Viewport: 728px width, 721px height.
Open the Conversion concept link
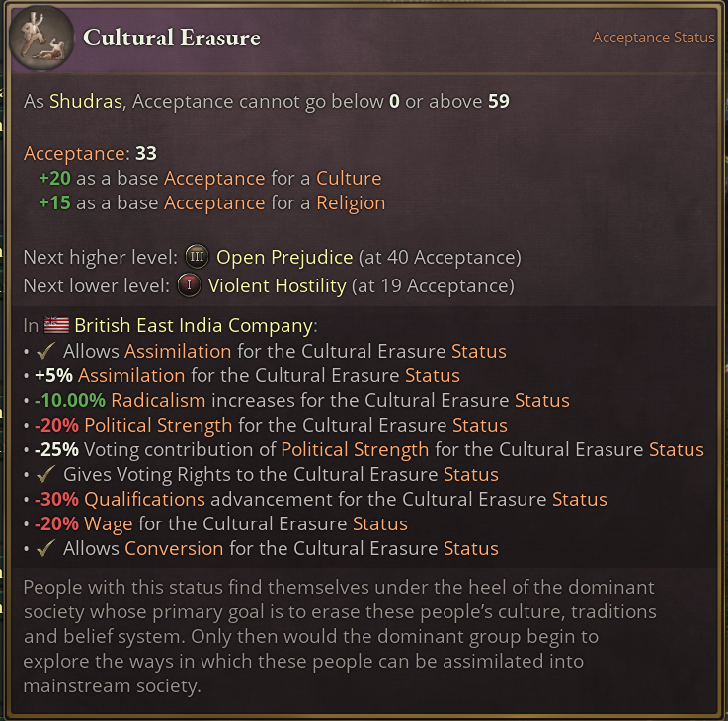[x=174, y=548]
